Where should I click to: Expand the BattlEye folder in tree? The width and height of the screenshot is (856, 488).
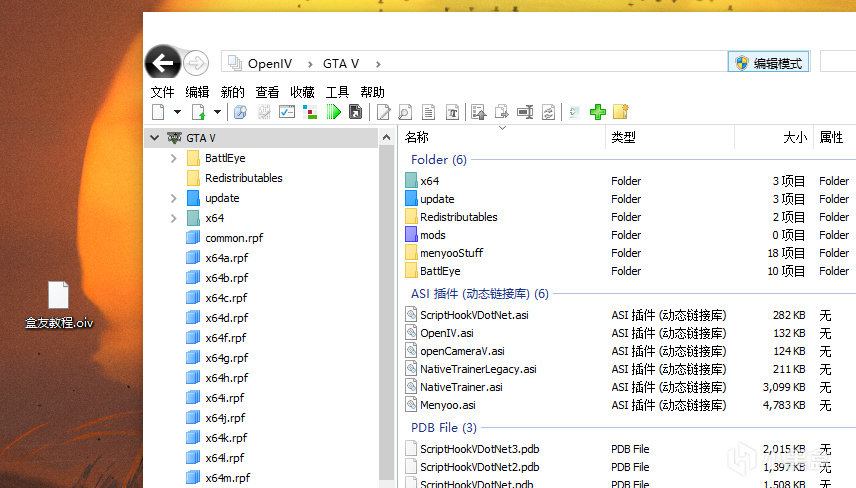(x=174, y=158)
